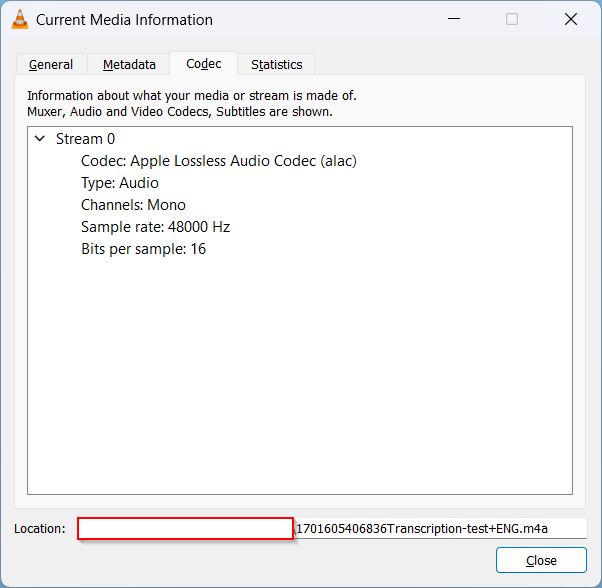602x588 pixels.
Task: Show the Statistics tab
Action: (x=276, y=64)
